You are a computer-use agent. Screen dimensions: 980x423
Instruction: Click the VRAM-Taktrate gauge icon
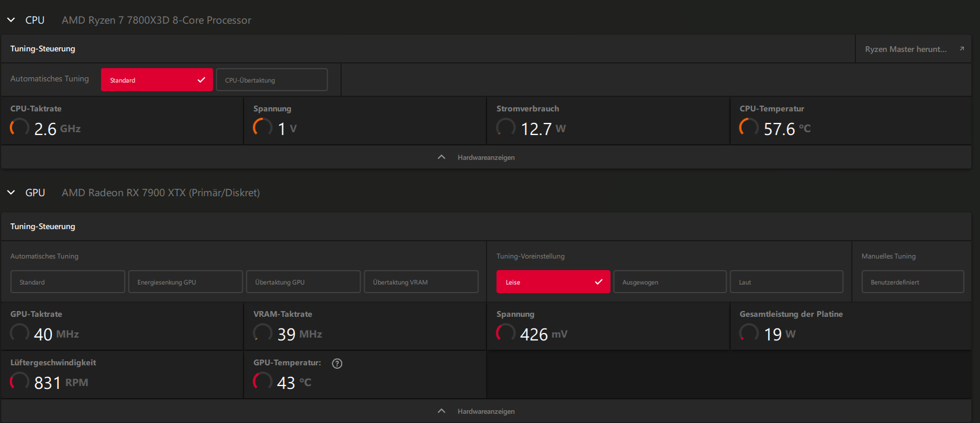[263, 332]
